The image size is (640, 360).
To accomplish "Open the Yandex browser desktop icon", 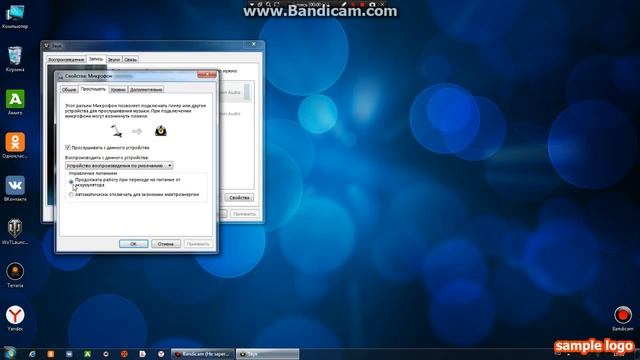I will [x=15, y=318].
